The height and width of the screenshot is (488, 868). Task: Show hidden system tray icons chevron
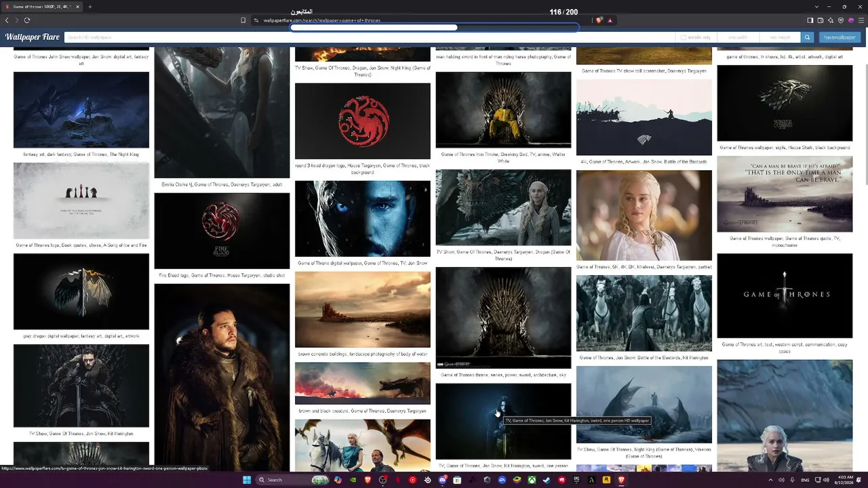point(770,480)
